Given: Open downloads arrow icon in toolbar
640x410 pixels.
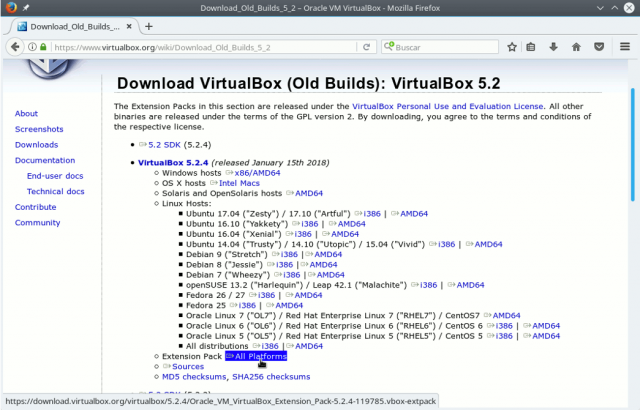Looking at the screenshot, I should (553, 47).
